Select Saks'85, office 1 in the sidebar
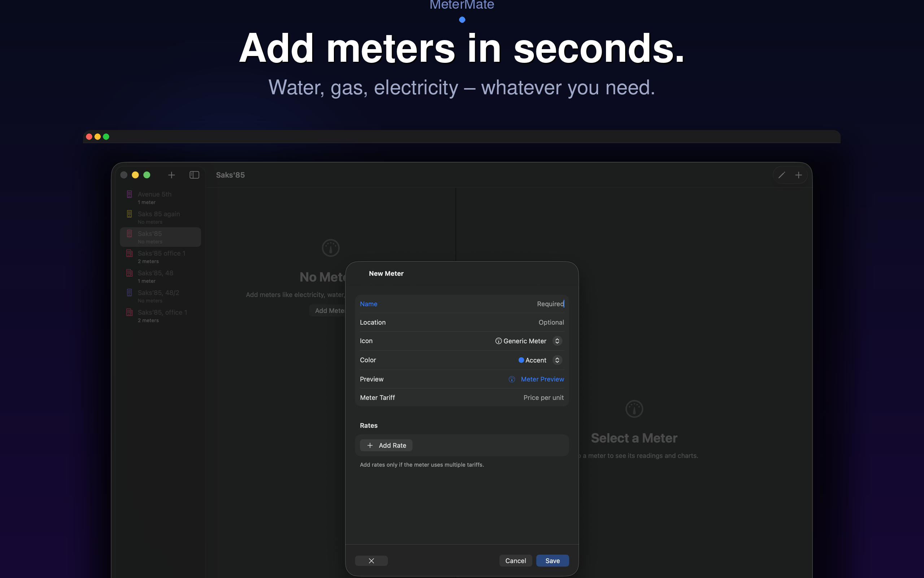This screenshot has width=924, height=578. (x=160, y=316)
